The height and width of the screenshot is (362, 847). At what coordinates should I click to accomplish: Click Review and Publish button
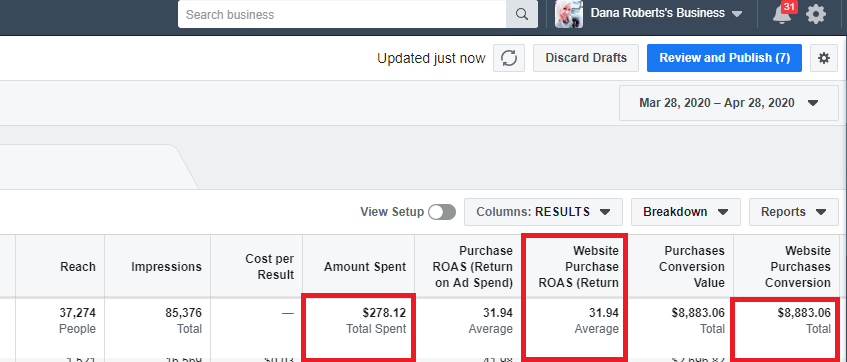coord(724,58)
